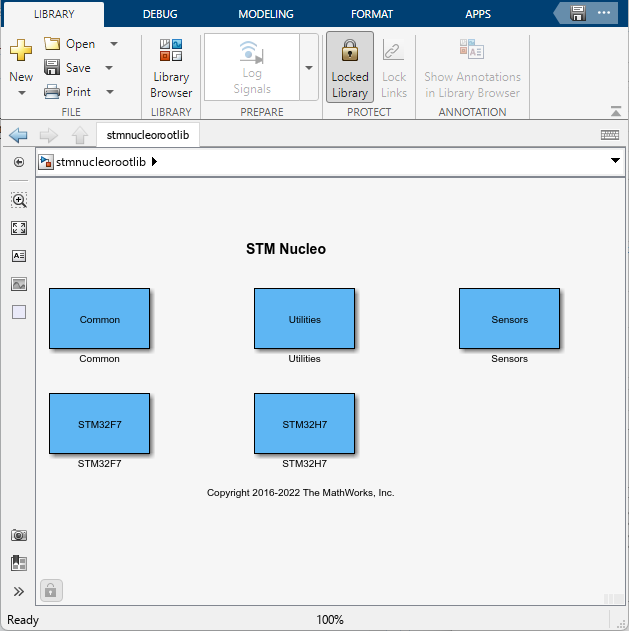Click the lock badge at canvas bottom-left
The image size is (629, 631).
tap(51, 590)
